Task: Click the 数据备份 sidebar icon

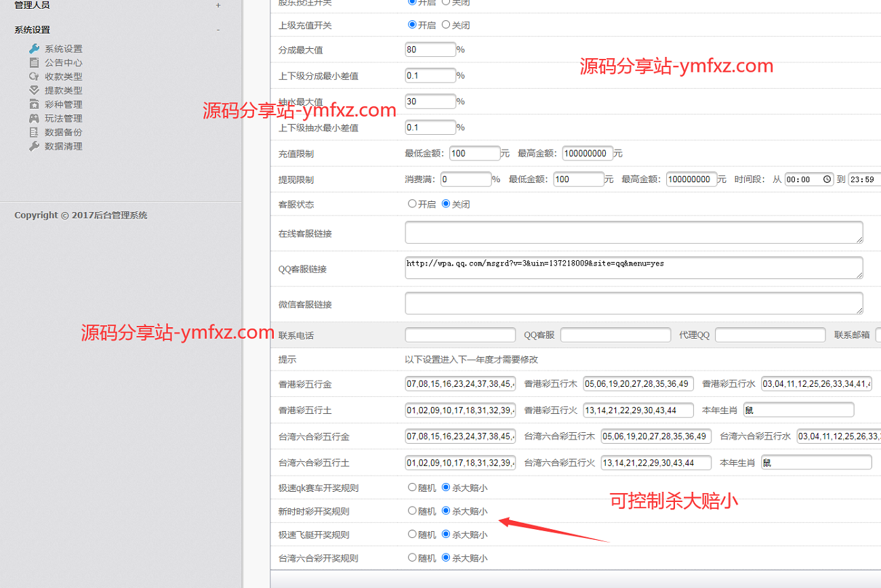Action: coord(34,132)
